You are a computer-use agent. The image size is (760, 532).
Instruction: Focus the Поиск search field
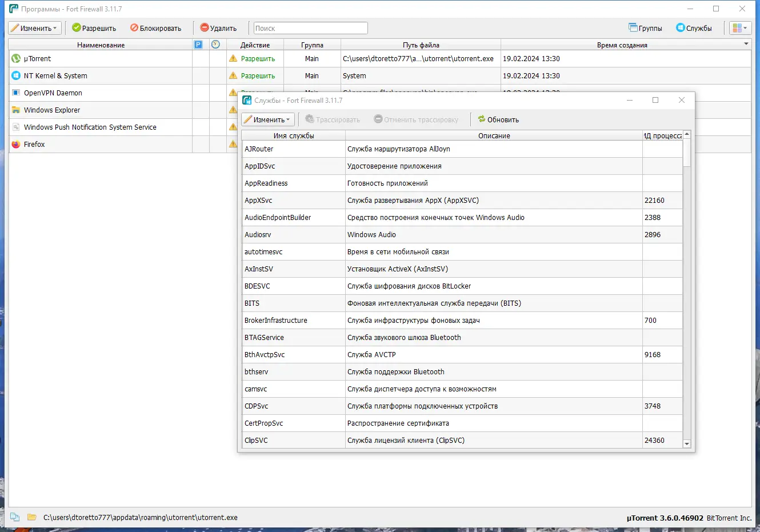pyautogui.click(x=310, y=28)
